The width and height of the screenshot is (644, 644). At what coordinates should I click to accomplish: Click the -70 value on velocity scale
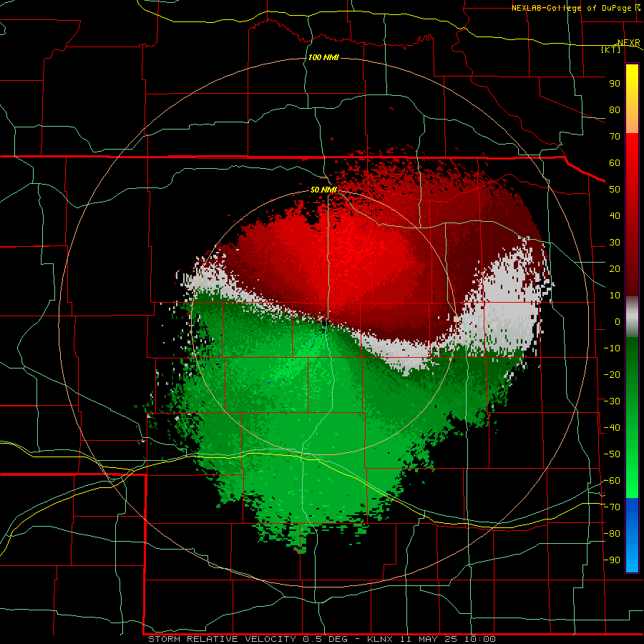(x=612, y=507)
